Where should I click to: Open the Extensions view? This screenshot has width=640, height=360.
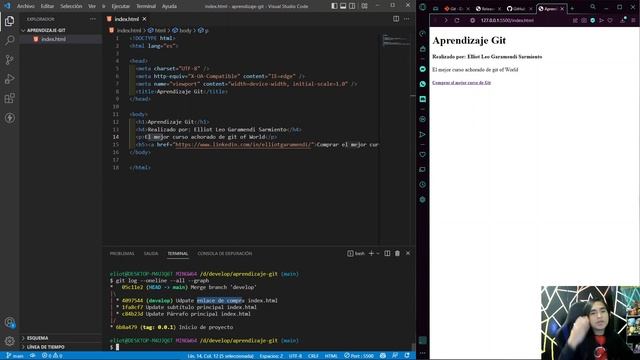coord(9,98)
